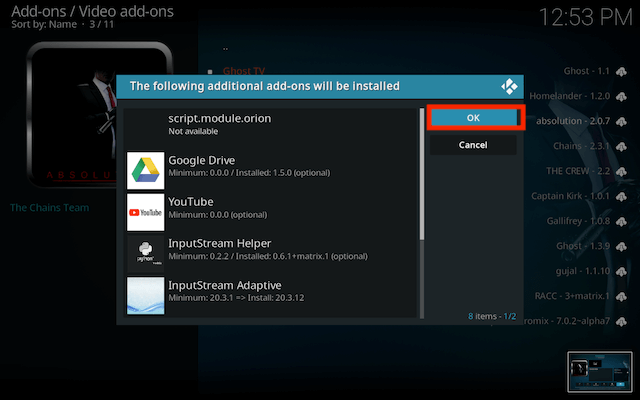
Task: Select the YouTube dependency row title
Action: pos(191,202)
